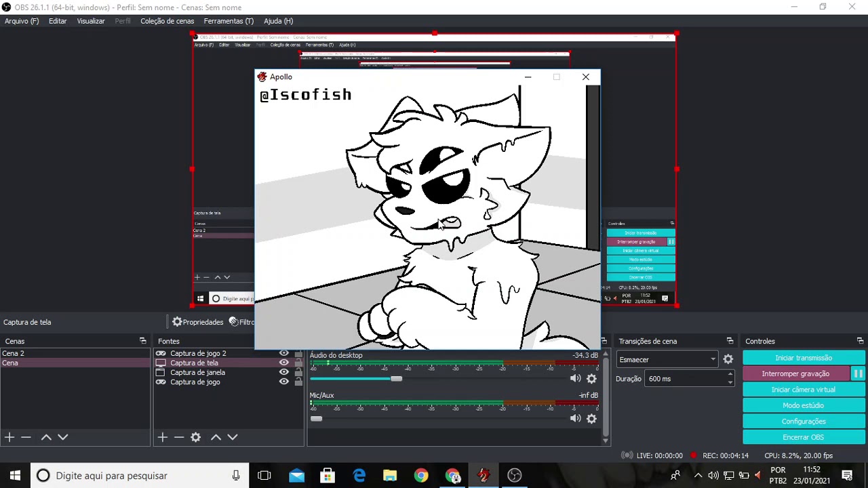Pop out the Transições de cena dock

[x=730, y=341]
